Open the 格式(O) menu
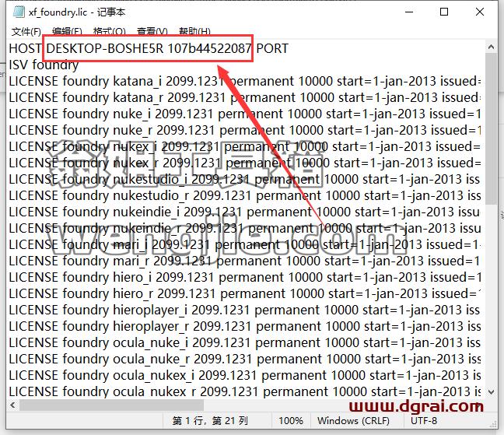 tap(110, 31)
